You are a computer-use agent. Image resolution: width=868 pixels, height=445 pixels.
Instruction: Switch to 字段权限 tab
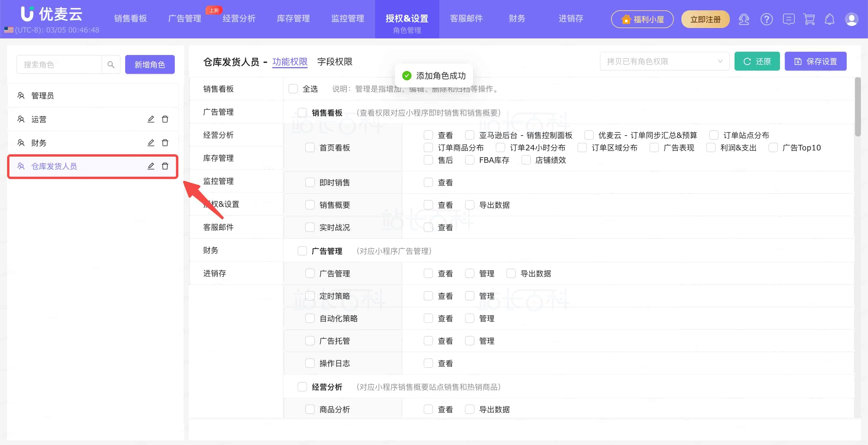coord(335,62)
